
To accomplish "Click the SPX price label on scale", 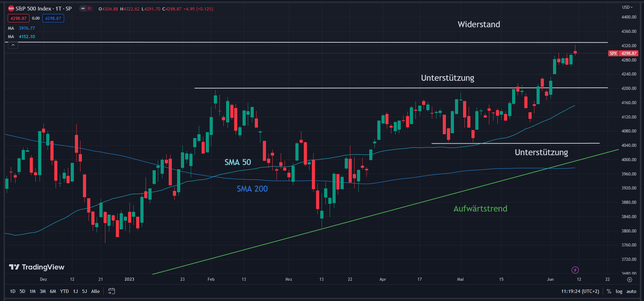I will 623,53.
